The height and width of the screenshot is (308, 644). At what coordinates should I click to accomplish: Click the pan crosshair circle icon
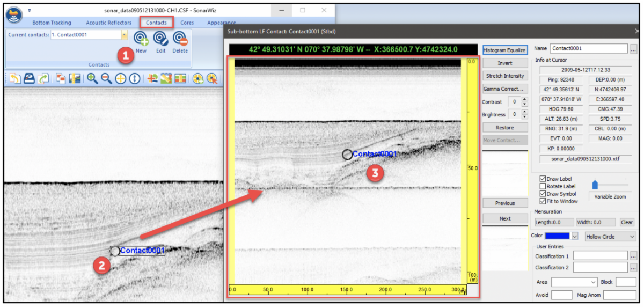(x=120, y=78)
